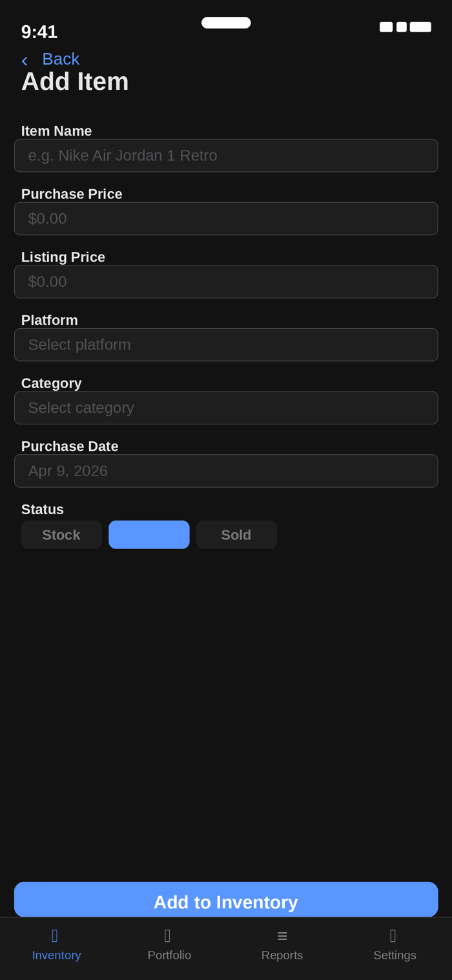Image resolution: width=452 pixels, height=980 pixels.
Task: Focus the Item Name text field
Action: pyautogui.click(x=226, y=156)
